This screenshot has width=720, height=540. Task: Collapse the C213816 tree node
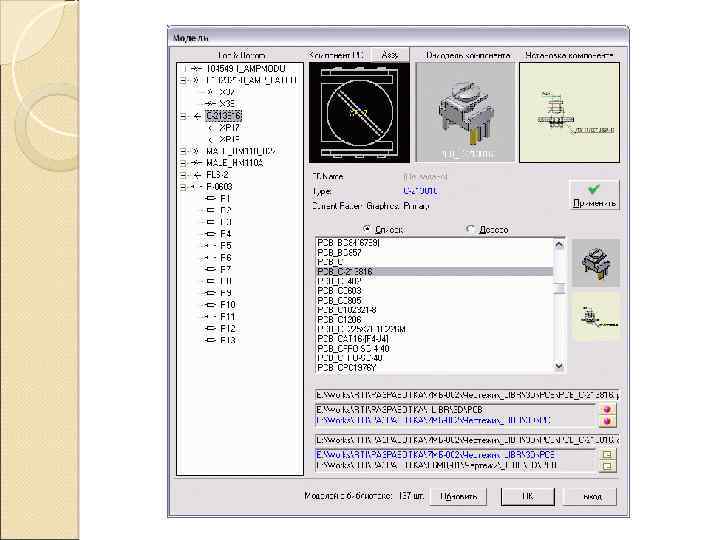coord(184,116)
